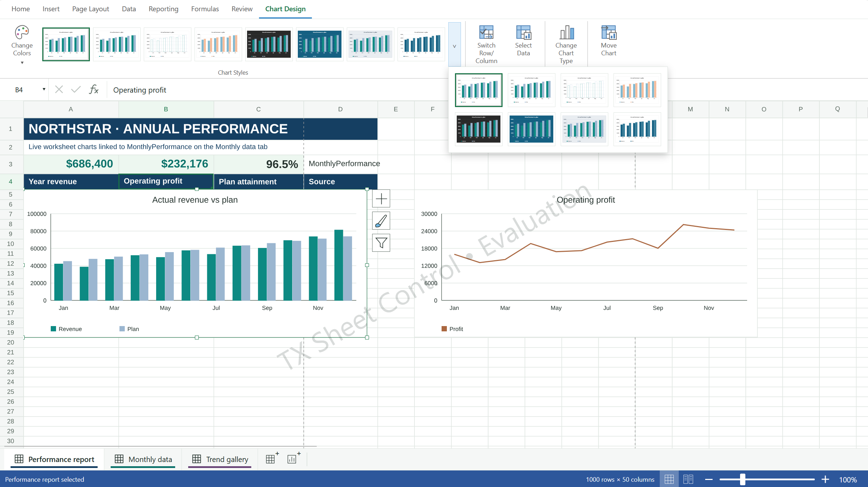Add a new worksheet tab
The height and width of the screenshot is (487, 868).
point(272,458)
